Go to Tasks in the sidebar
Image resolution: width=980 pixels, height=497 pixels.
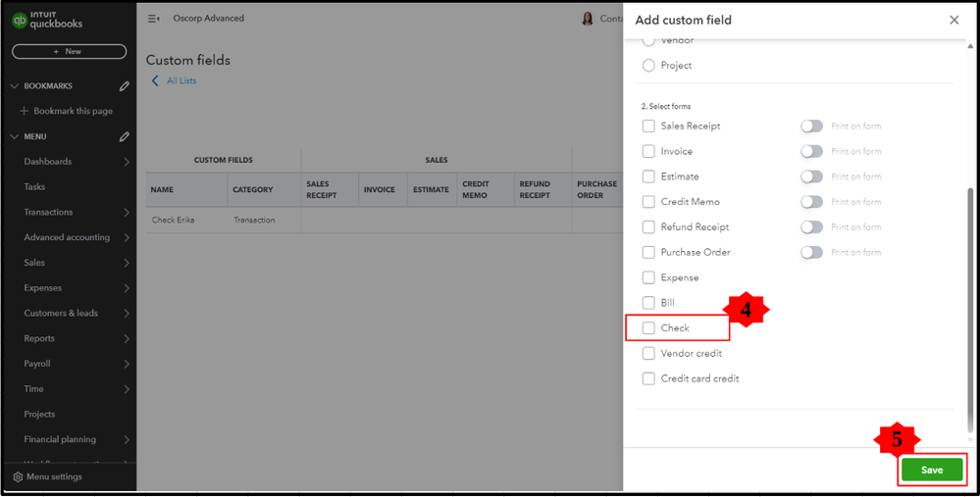click(34, 187)
